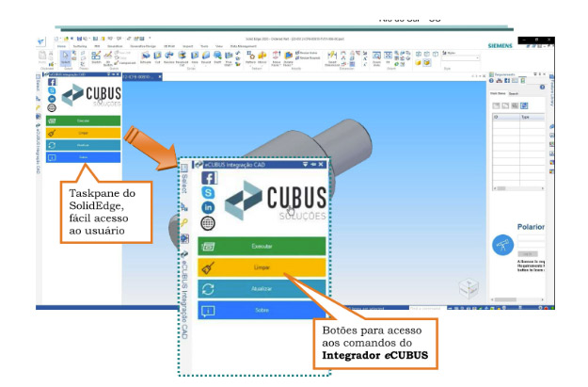The height and width of the screenshot is (387, 588).
Task: Start the Sketch command in ribbon
Action: (96, 57)
